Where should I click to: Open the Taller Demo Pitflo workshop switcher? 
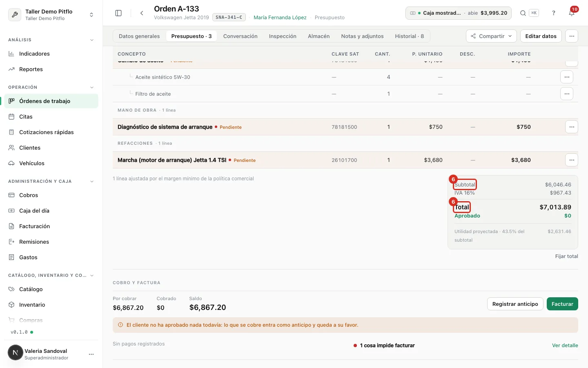pyautogui.click(x=51, y=15)
